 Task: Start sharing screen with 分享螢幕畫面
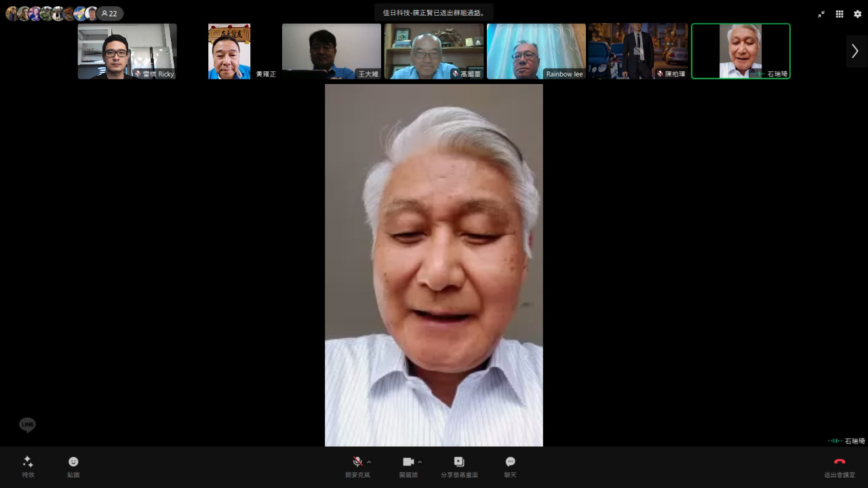[459, 466]
